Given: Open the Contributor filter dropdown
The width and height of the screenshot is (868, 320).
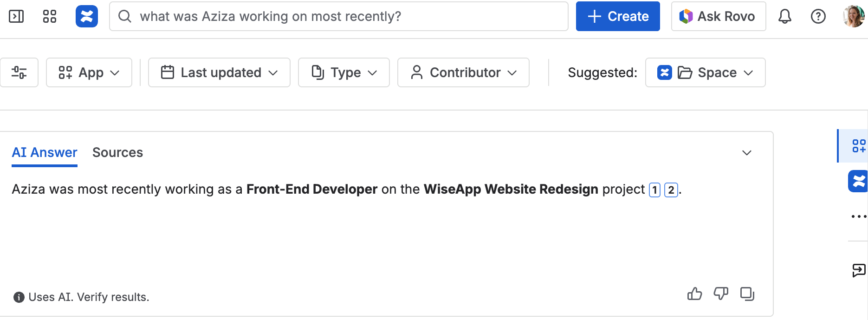Looking at the screenshot, I should [463, 72].
